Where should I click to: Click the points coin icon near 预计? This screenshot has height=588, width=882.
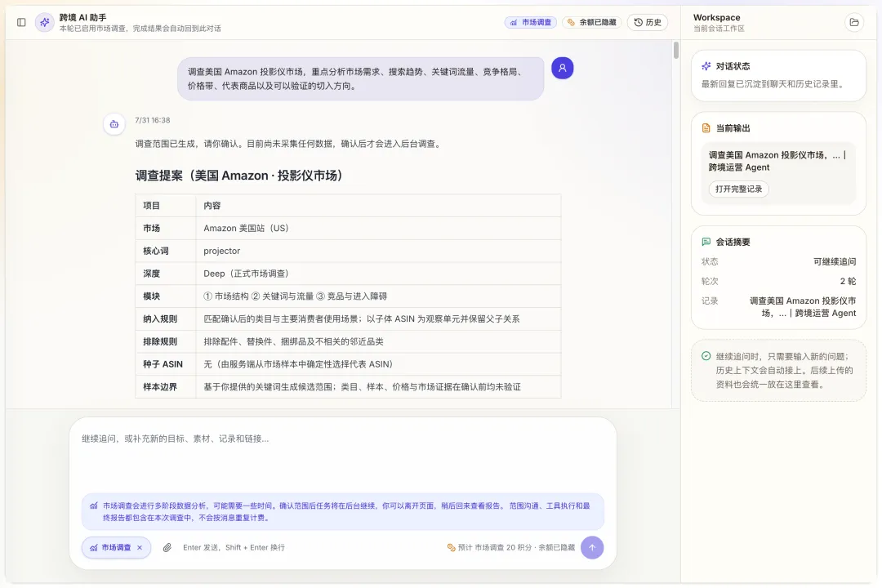pyautogui.click(x=451, y=547)
